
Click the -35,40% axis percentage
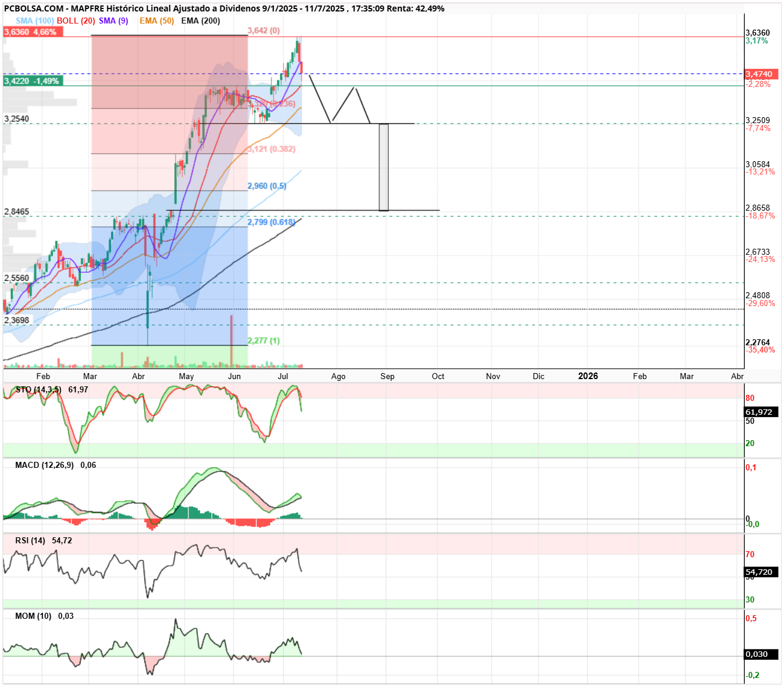point(760,350)
